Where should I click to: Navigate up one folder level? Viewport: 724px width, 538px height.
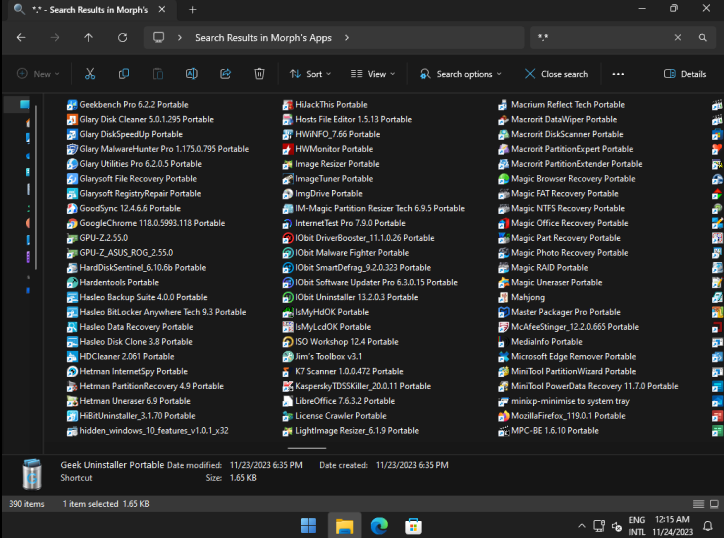point(88,37)
